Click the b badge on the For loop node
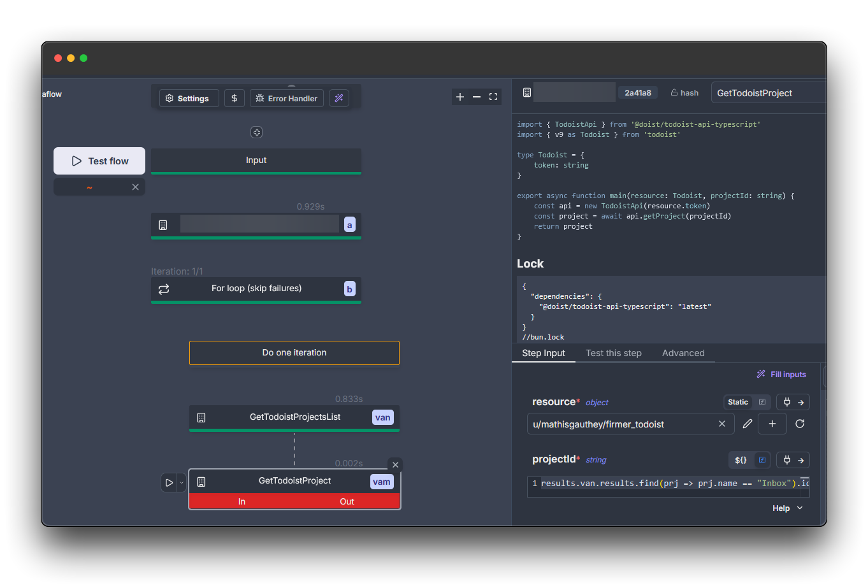This screenshot has height=588, width=868. [x=349, y=289]
